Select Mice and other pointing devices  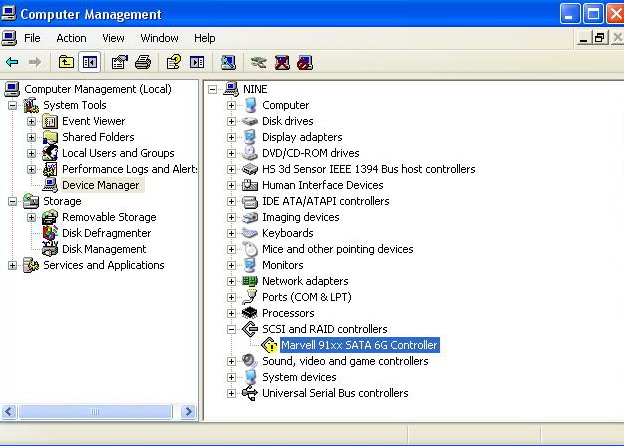pos(337,249)
